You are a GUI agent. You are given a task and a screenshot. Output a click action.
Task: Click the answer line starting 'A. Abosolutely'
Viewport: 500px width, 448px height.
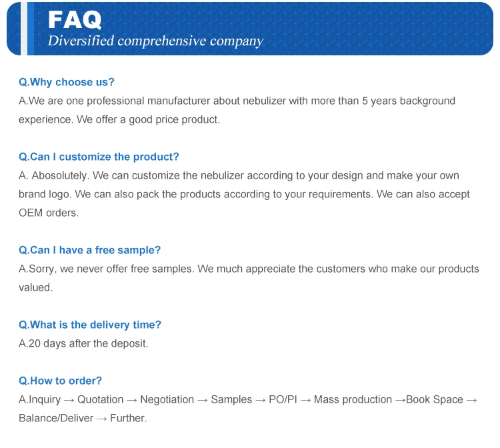coord(239,176)
